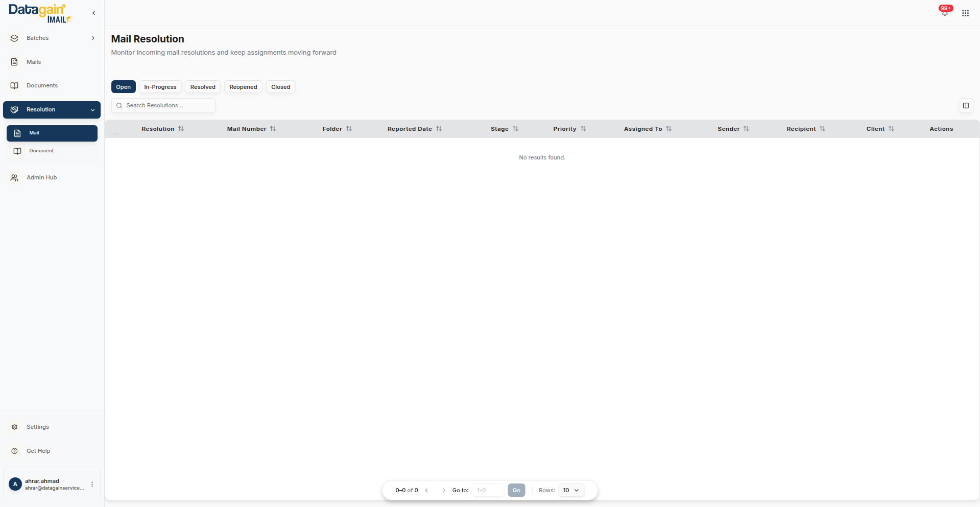Sort by Priority column arrows

click(583, 129)
